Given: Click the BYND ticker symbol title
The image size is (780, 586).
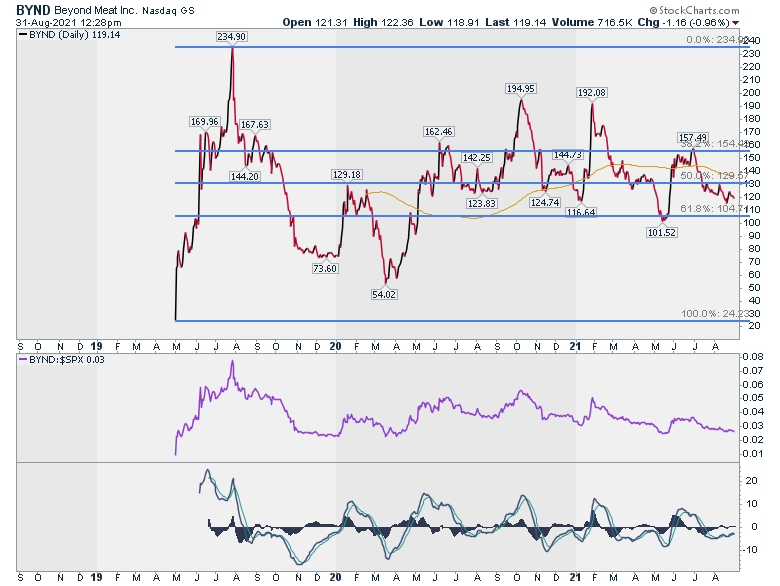Looking at the screenshot, I should pyautogui.click(x=33, y=10).
